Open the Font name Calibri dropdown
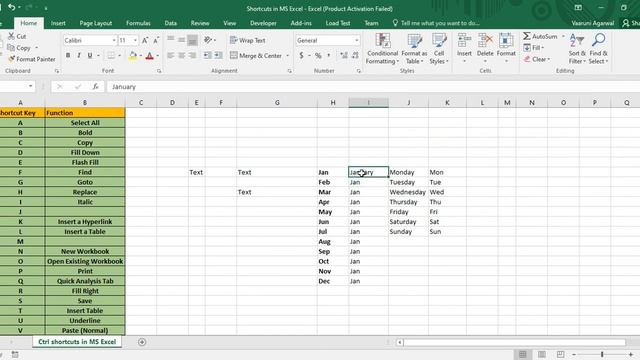This screenshot has height=360, width=640. pos(114,40)
